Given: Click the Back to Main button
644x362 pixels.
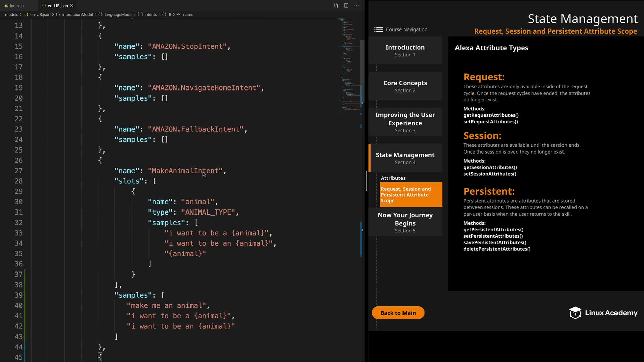Looking at the screenshot, I should pyautogui.click(x=398, y=313).
